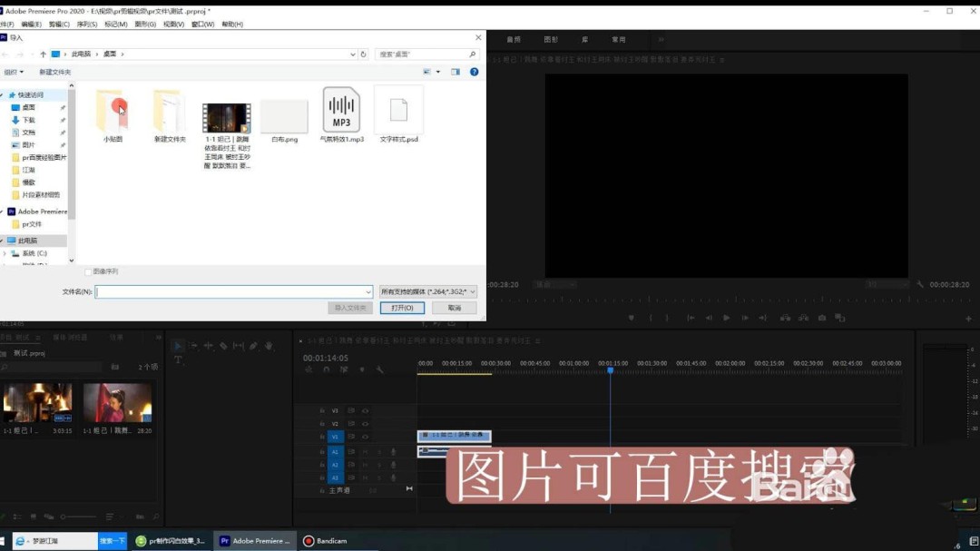Click the sidebar scroll down arrow
This screenshot has width=980, height=551.
72,261
